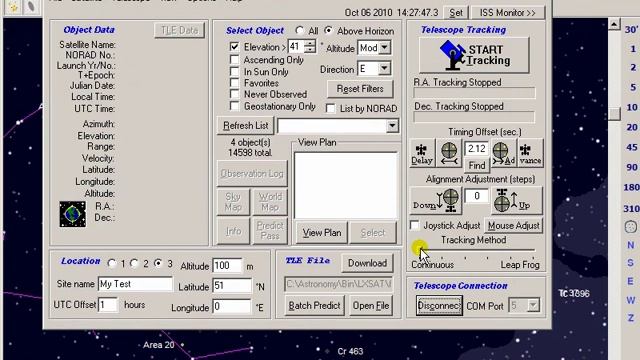
Task: Click the S direction letter in sidebar
Action: pos(631,263)
